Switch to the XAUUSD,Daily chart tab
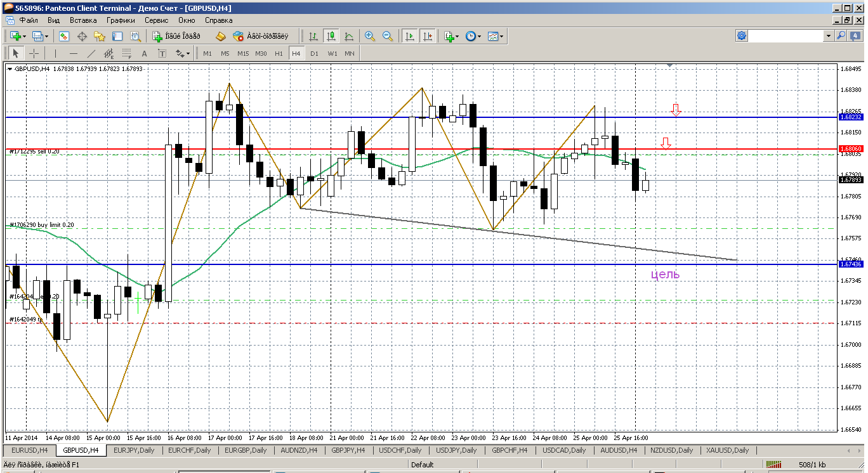The height and width of the screenshot is (473, 868). [728, 450]
